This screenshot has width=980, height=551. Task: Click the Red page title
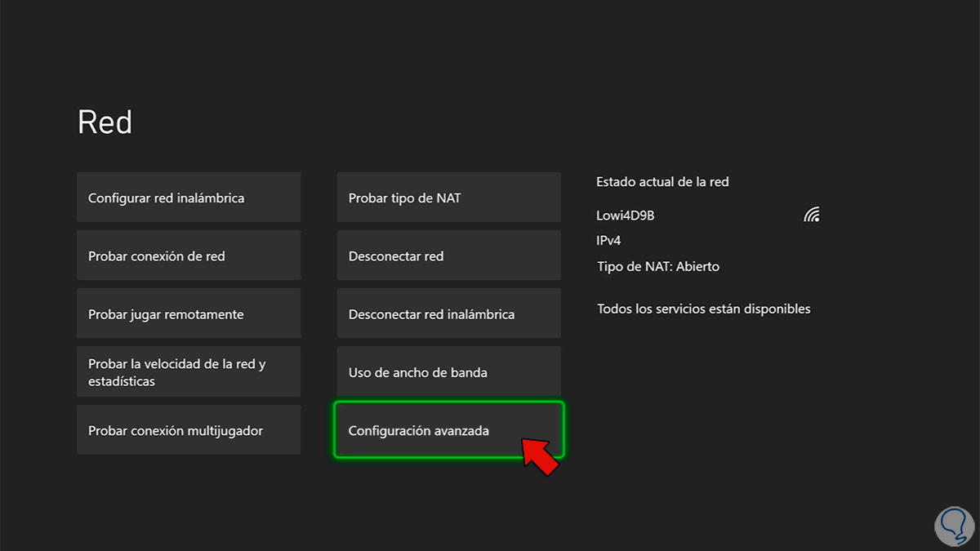click(x=105, y=122)
